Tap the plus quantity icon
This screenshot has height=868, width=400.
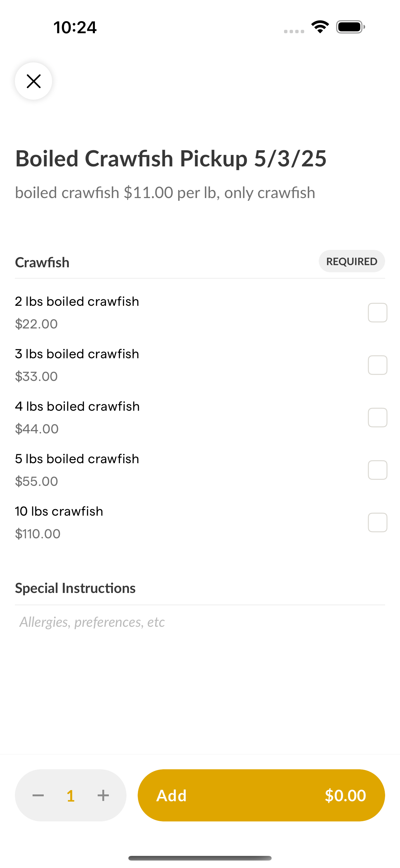tap(103, 795)
